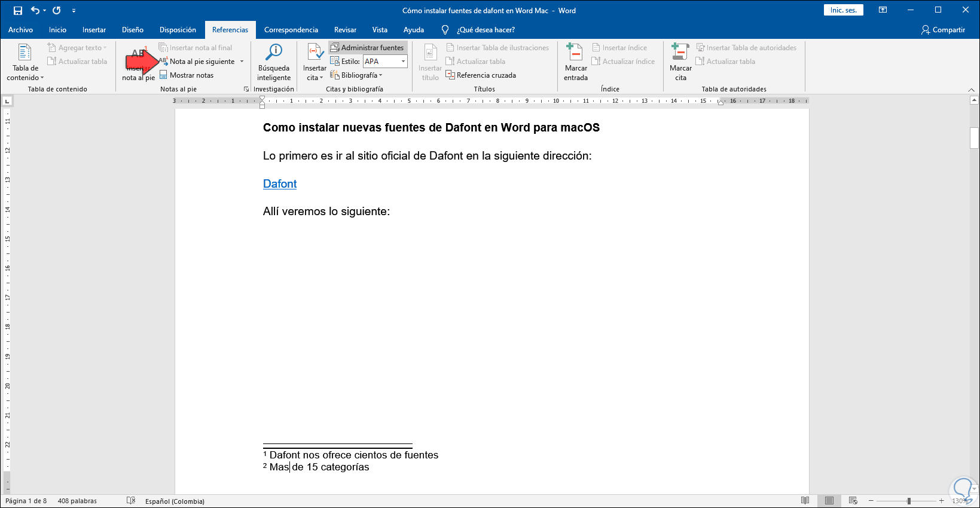Redo the last action
The height and width of the screenshot is (508, 980).
point(57,10)
